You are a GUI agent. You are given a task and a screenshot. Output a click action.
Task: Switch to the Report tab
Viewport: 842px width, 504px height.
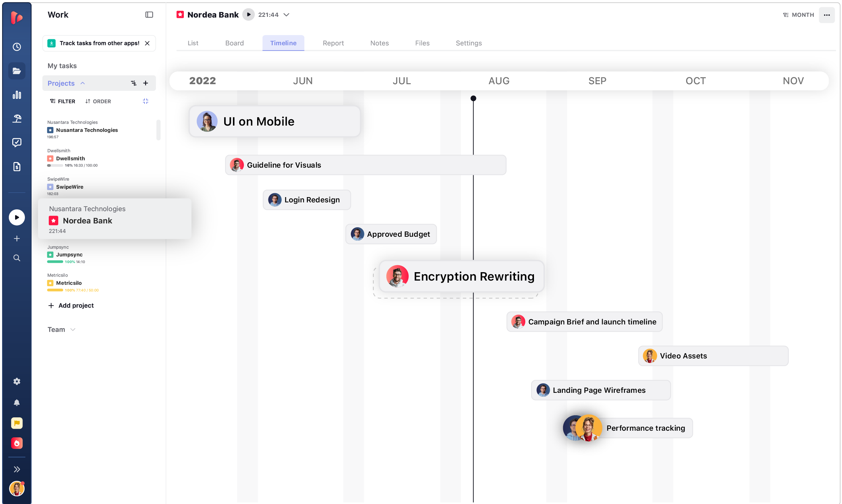[x=333, y=43]
